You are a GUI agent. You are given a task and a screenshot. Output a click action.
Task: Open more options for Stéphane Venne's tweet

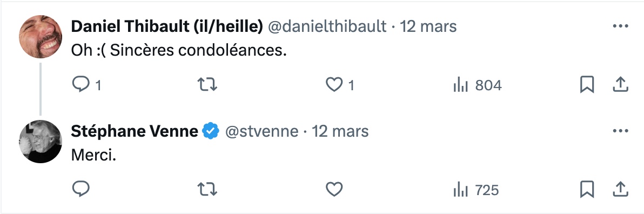(x=620, y=131)
